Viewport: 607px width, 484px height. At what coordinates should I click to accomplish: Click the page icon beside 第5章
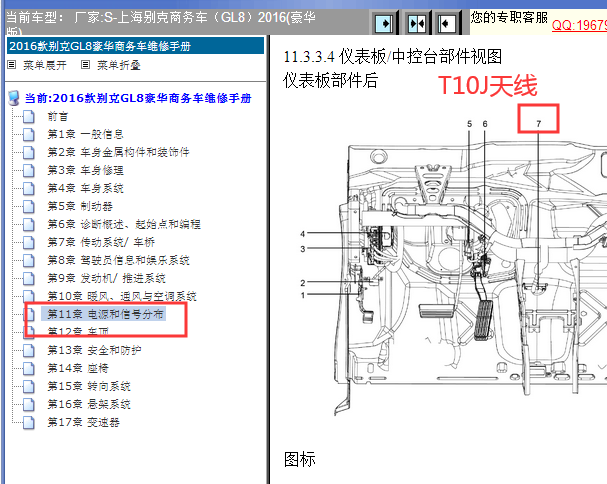point(29,206)
